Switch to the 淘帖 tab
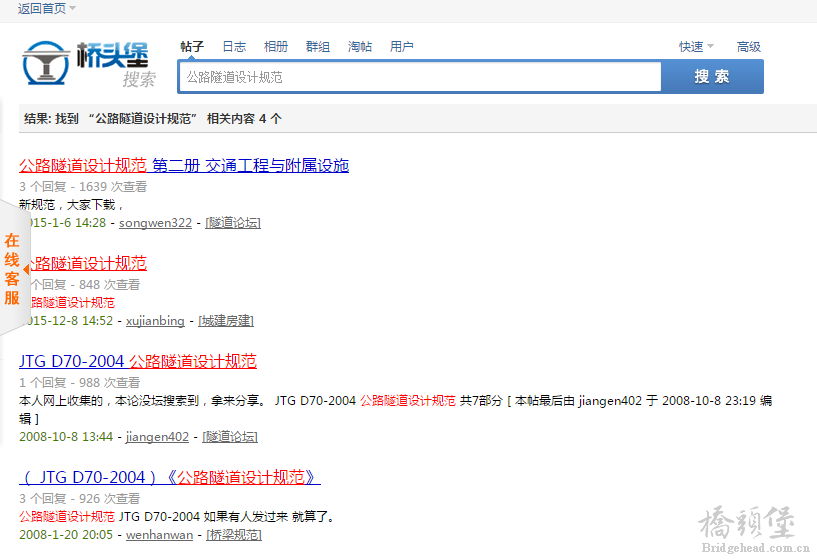The height and width of the screenshot is (560, 817). pos(360,47)
